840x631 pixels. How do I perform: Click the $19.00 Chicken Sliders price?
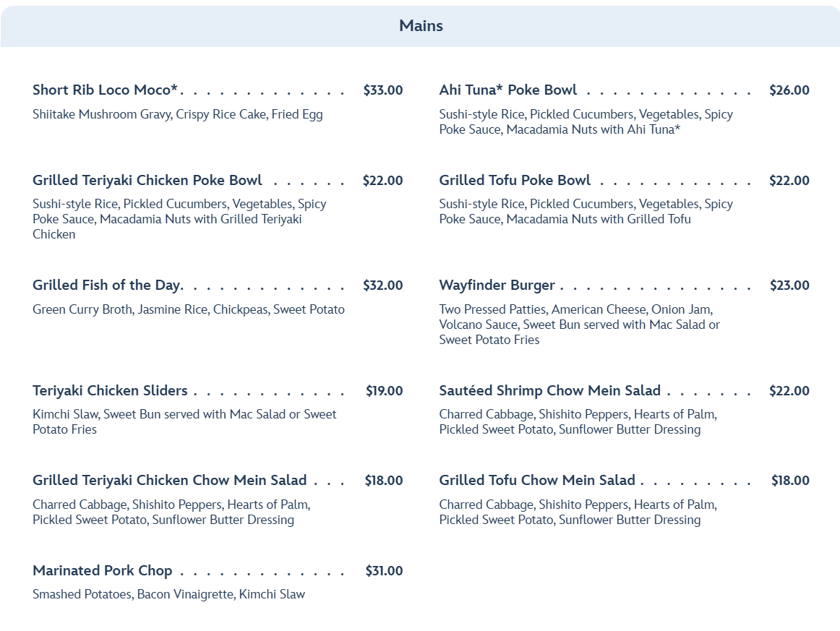(384, 391)
